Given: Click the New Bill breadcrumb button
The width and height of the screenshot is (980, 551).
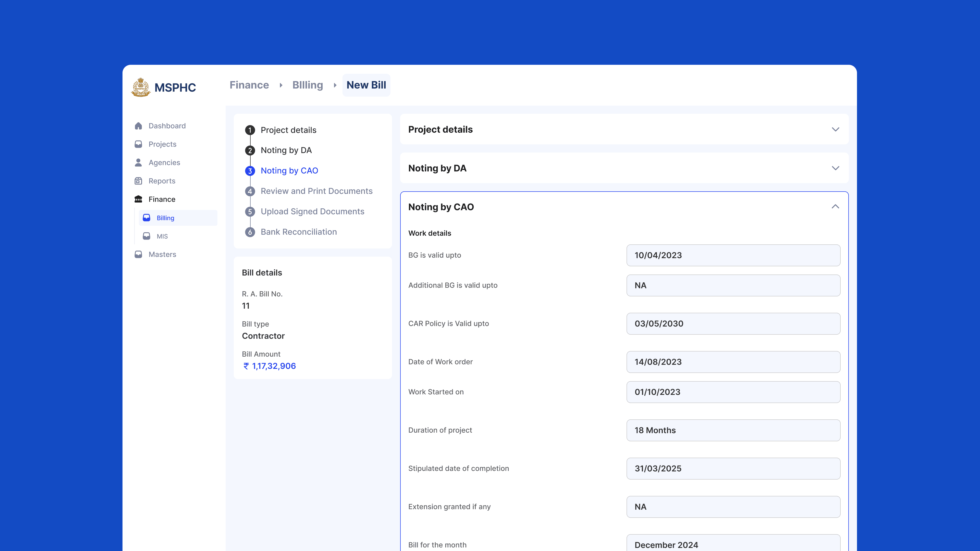Looking at the screenshot, I should pos(366,85).
